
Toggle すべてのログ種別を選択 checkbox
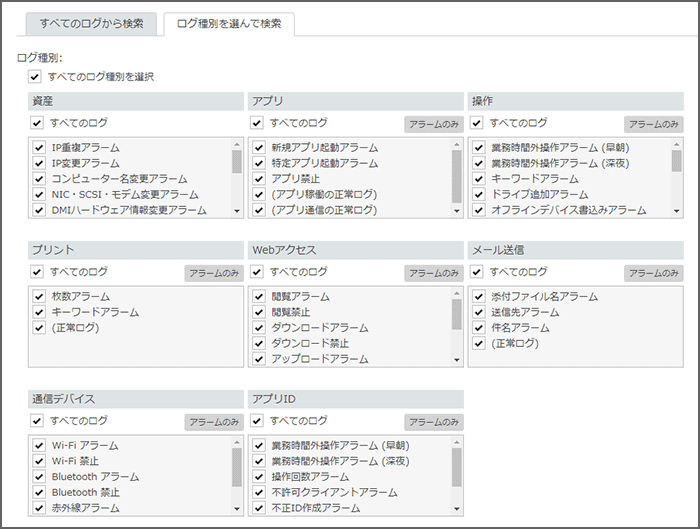36,76
